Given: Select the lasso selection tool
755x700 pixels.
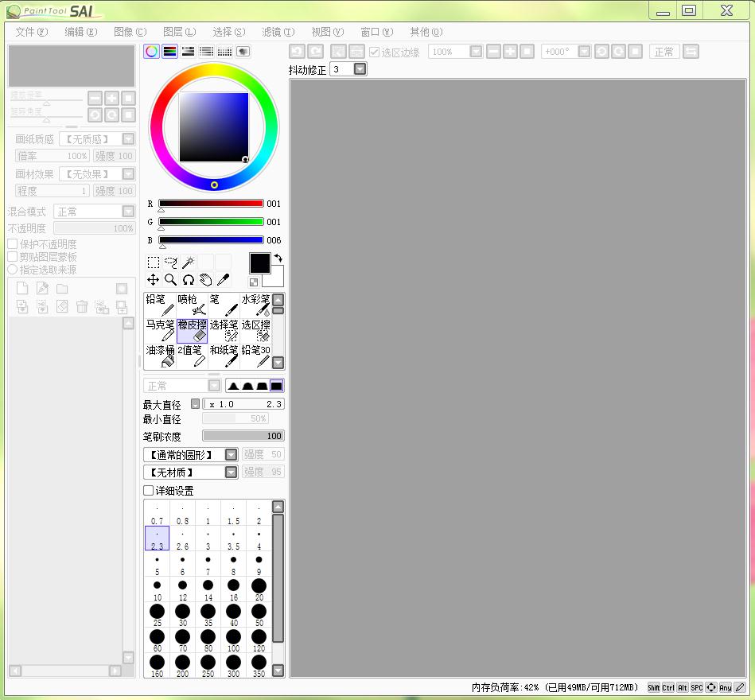Looking at the screenshot, I should [171, 262].
